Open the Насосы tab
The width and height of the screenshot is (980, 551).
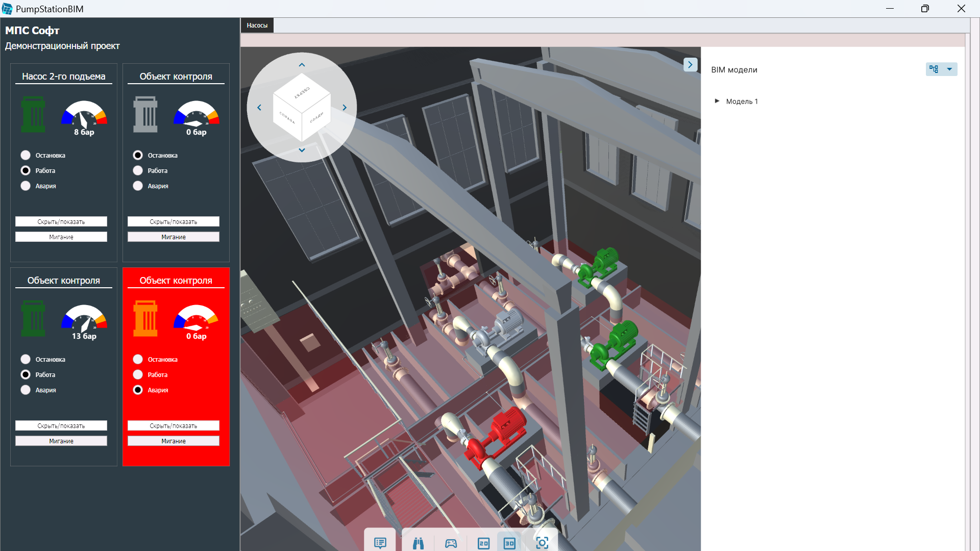257,26
